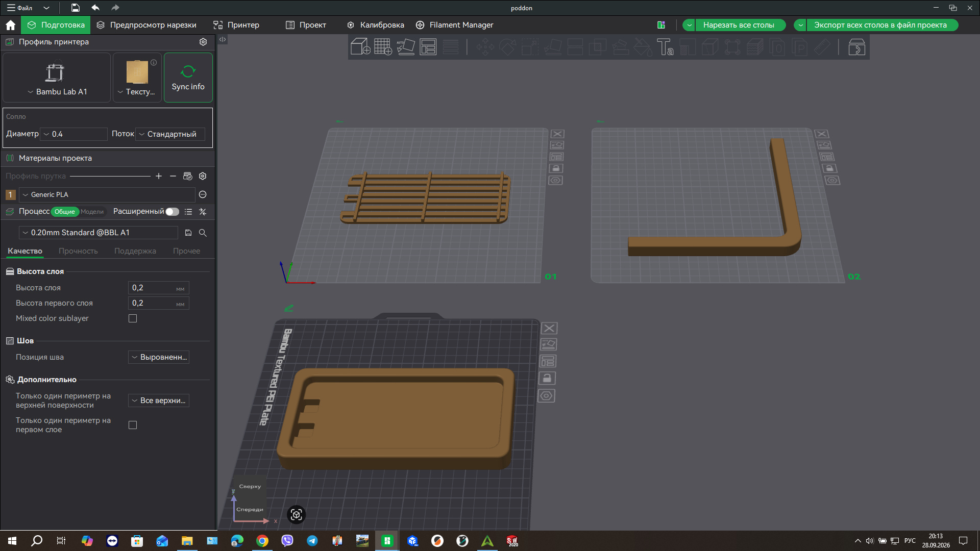This screenshot has width=980, height=551.
Task: Open printer profile settings gear
Action: (203, 42)
